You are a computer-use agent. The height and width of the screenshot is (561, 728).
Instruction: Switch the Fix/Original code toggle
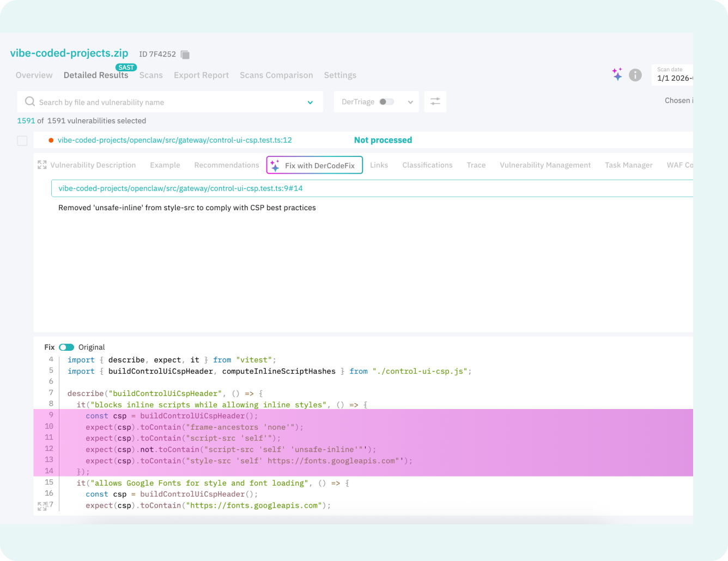pyautogui.click(x=66, y=347)
